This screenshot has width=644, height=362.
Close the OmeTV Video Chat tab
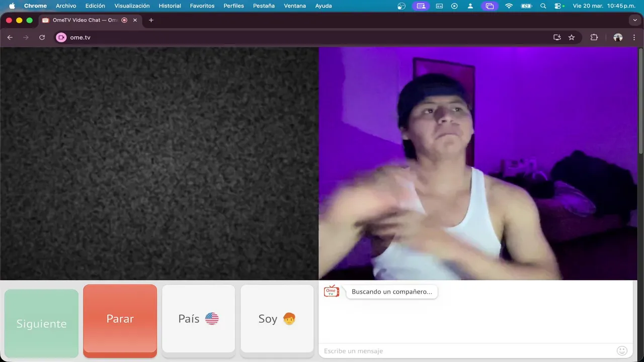pos(135,20)
